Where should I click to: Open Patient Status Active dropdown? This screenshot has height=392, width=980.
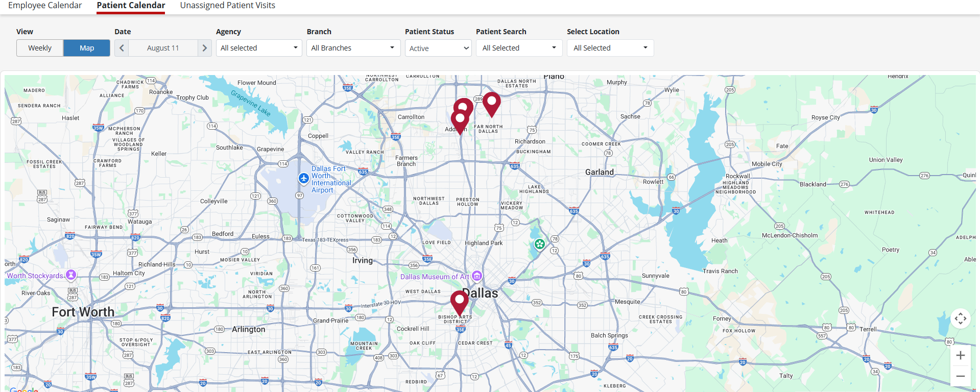(x=438, y=48)
